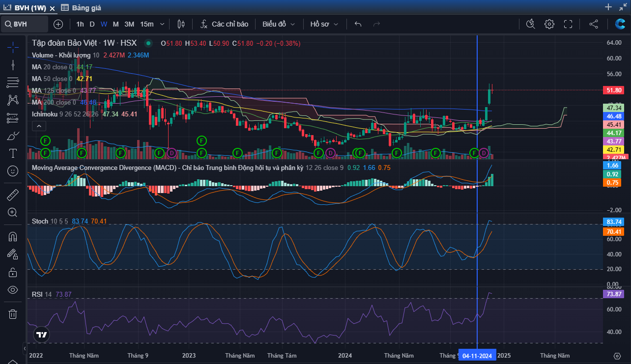Open the candlestick chart type icon
The width and height of the screenshot is (631, 364).
[181, 24]
